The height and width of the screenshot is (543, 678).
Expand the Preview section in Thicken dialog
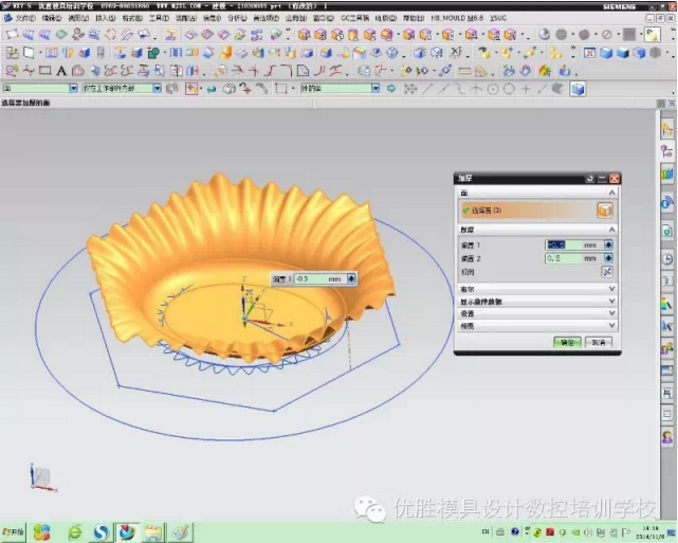[612, 324]
